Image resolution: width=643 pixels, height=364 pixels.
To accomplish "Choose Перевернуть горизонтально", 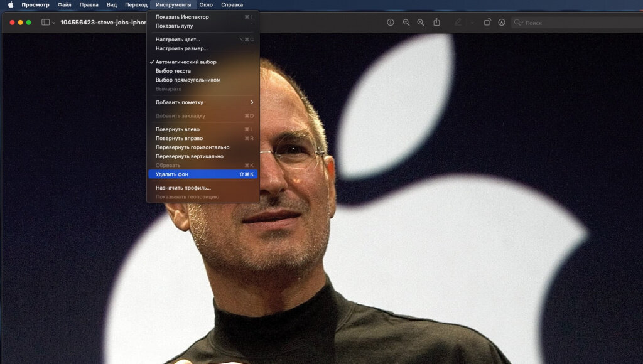I will 203,147.
